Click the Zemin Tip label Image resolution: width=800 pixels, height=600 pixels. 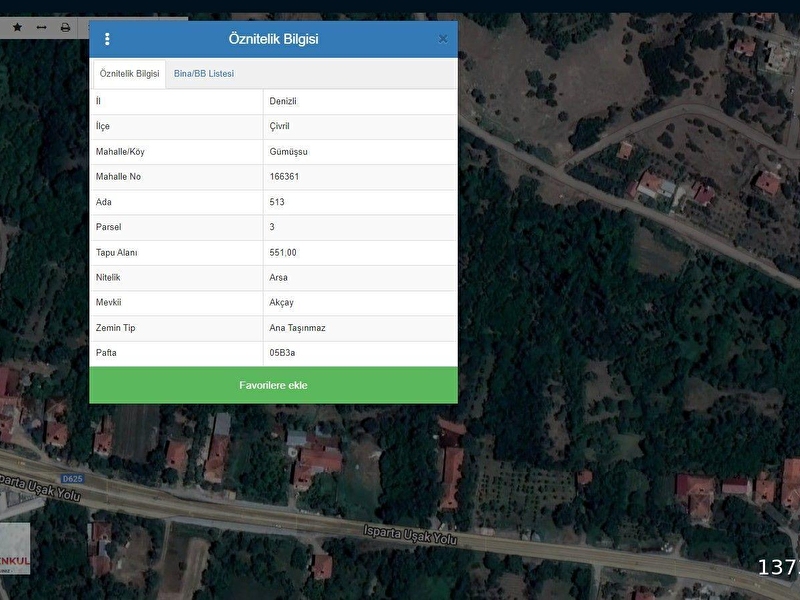(x=115, y=328)
